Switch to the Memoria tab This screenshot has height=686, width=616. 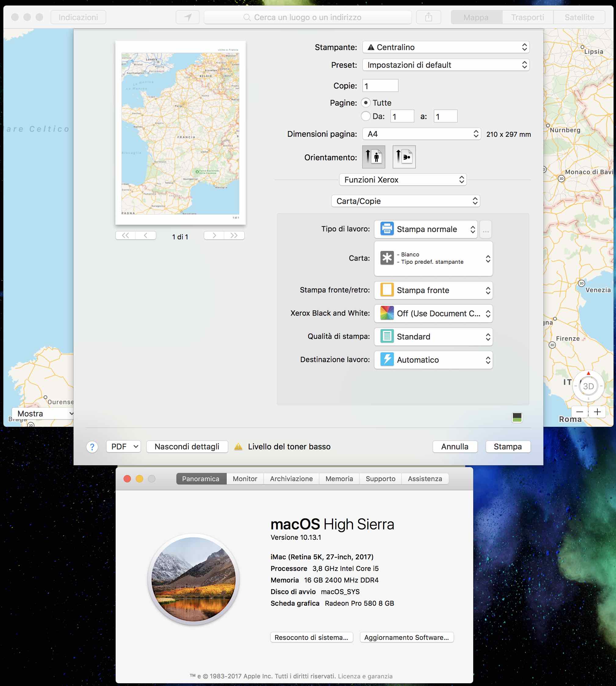339,478
